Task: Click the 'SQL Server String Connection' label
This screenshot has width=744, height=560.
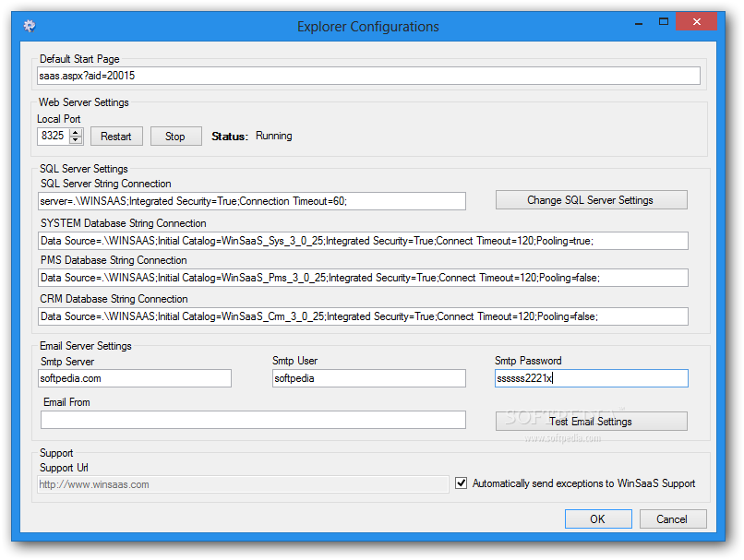Action: click(106, 184)
